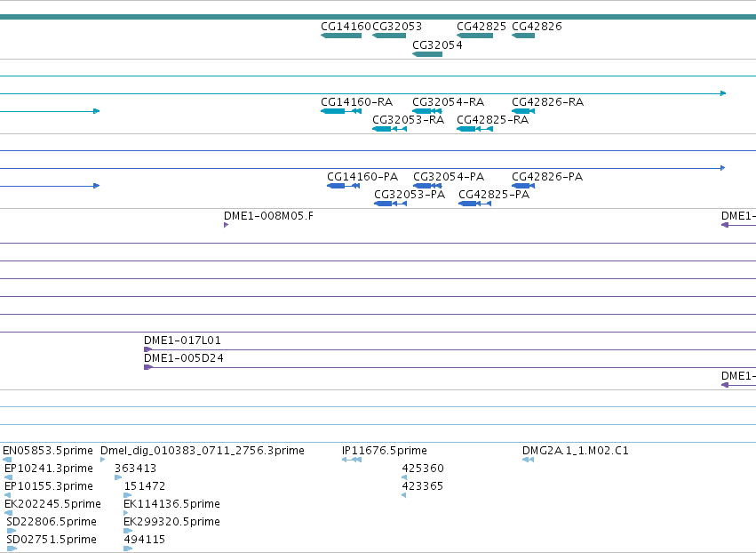Click the EP10241.3prime insertion marker

tap(8, 477)
